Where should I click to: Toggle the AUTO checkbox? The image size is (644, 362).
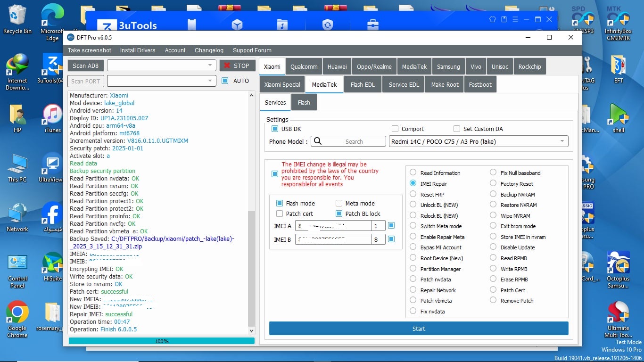(x=225, y=81)
